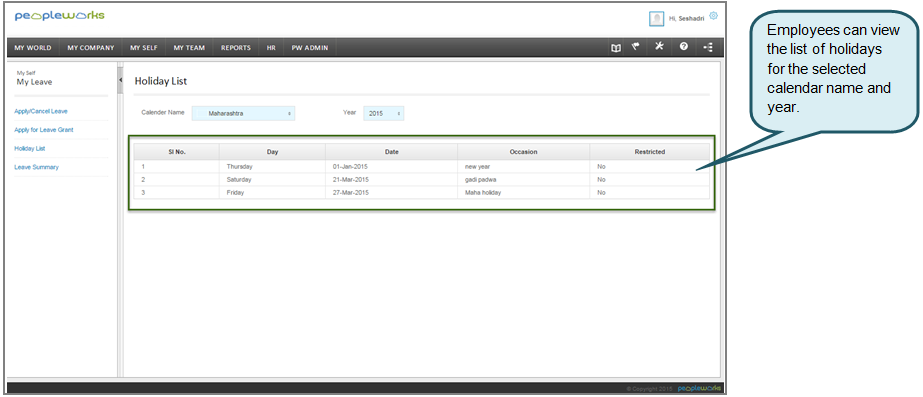Sort by the Sl No. column header

click(x=177, y=152)
